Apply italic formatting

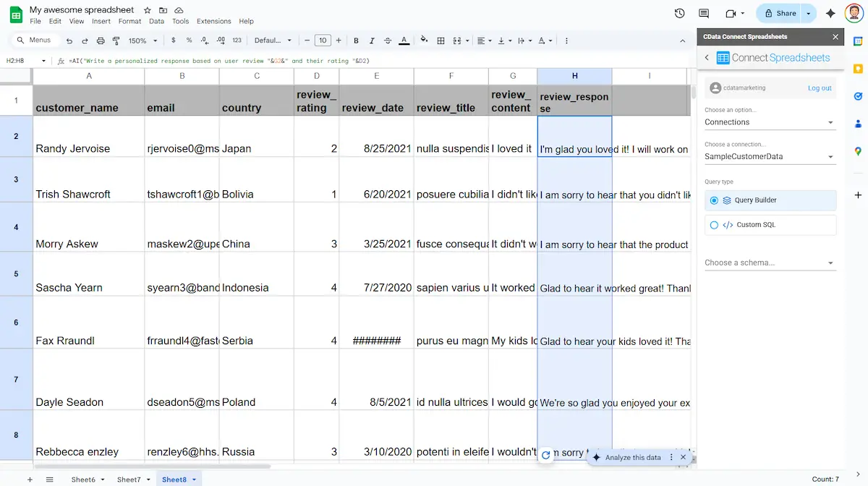click(x=372, y=40)
